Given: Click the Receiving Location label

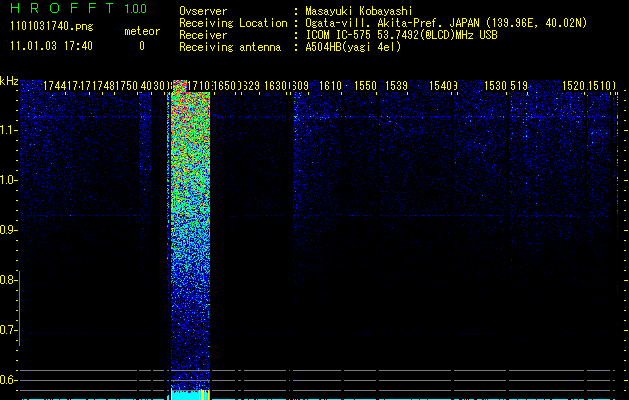Looking at the screenshot, I should pyautogui.click(x=233, y=23).
